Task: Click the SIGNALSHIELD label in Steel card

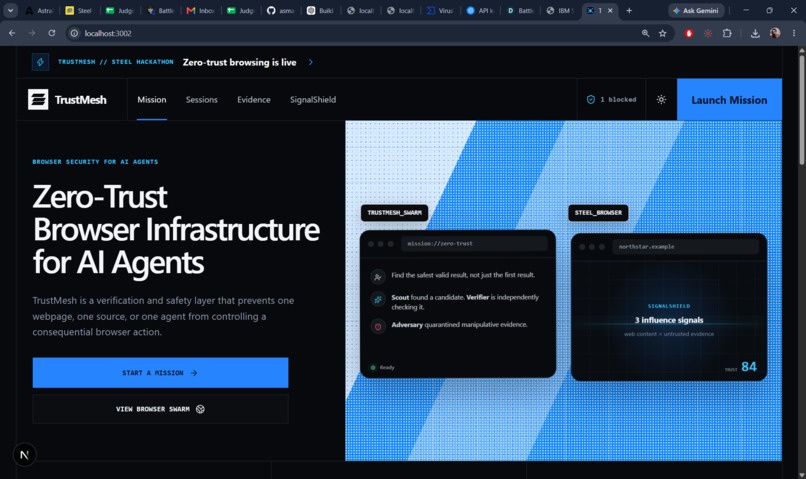Action: (669, 306)
